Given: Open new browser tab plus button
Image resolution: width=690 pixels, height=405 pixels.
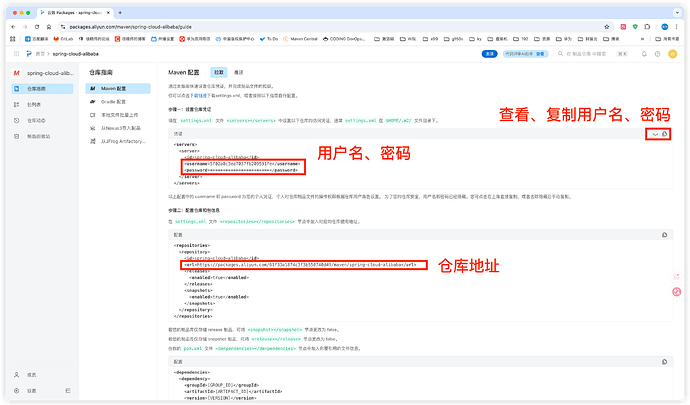Looking at the screenshot, I should click(x=120, y=13).
